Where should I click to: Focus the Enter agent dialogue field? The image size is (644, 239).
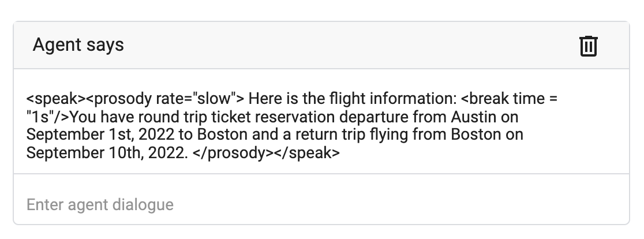point(321,204)
